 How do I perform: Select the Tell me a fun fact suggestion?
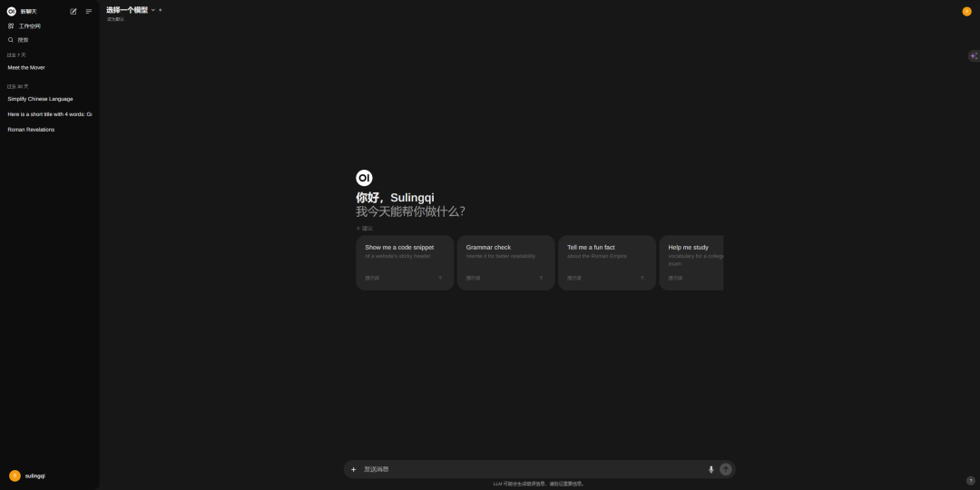(x=607, y=262)
